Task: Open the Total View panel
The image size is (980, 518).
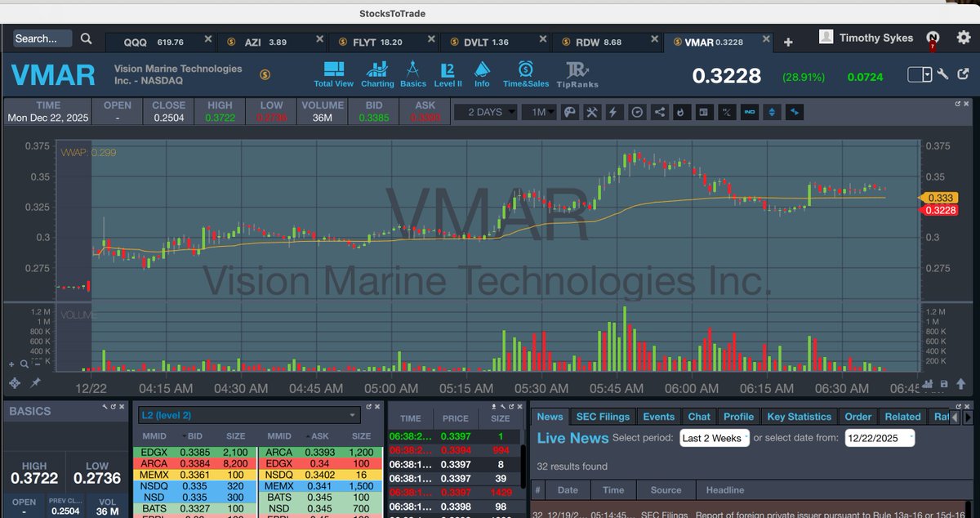Action: coord(333,74)
